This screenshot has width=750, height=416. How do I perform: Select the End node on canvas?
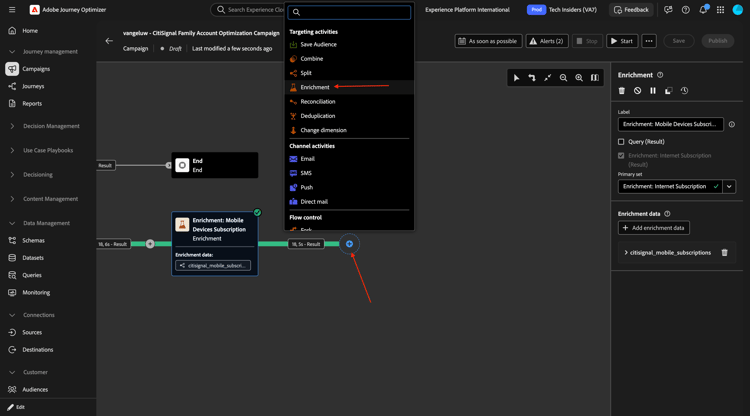(215, 165)
